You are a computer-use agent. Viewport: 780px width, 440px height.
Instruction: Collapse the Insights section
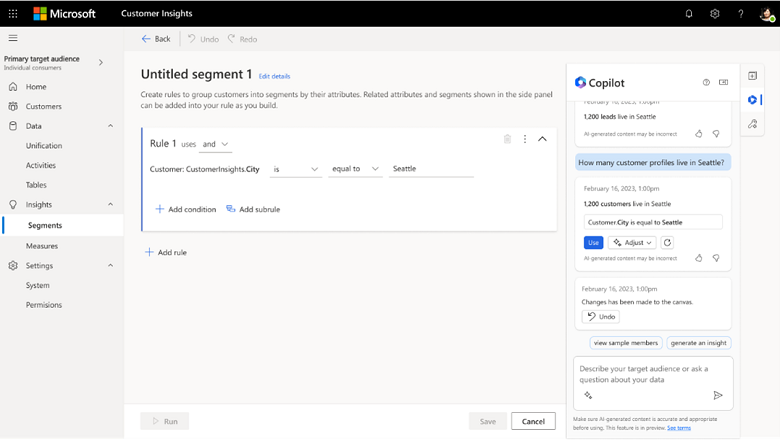pyautogui.click(x=110, y=204)
